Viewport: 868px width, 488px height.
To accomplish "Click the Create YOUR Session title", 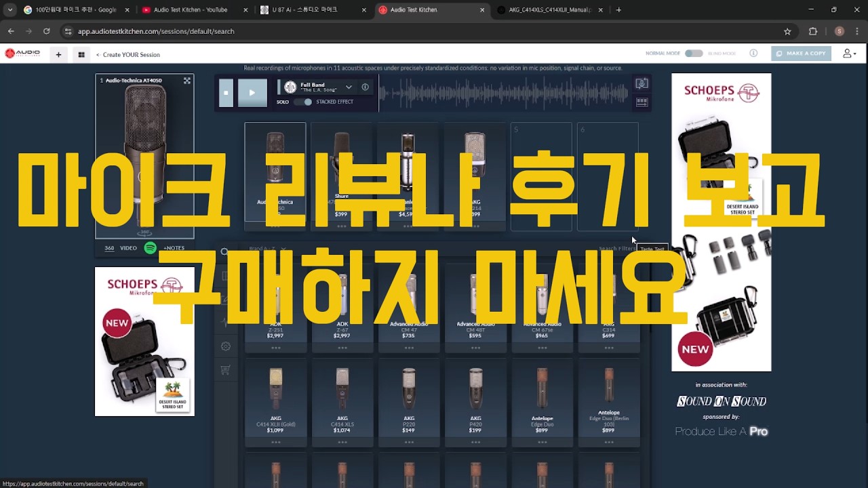I will point(132,55).
